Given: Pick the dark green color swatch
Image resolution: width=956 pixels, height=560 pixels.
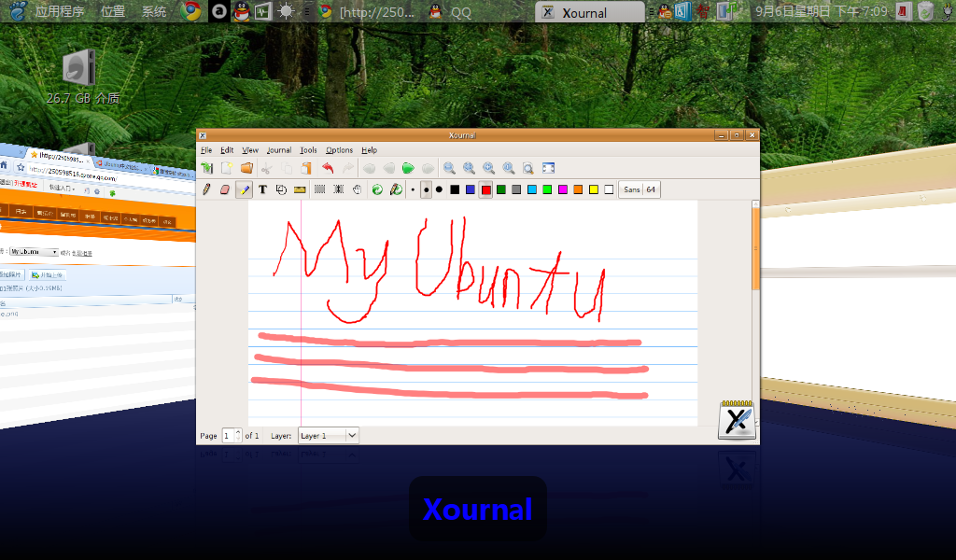Looking at the screenshot, I should coord(501,189).
